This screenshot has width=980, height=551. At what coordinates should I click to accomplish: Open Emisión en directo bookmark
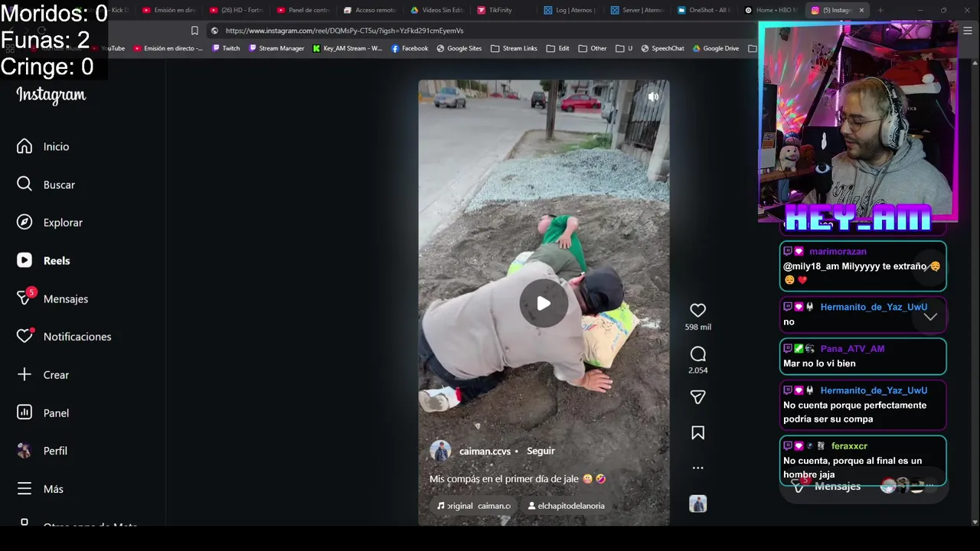[168, 48]
